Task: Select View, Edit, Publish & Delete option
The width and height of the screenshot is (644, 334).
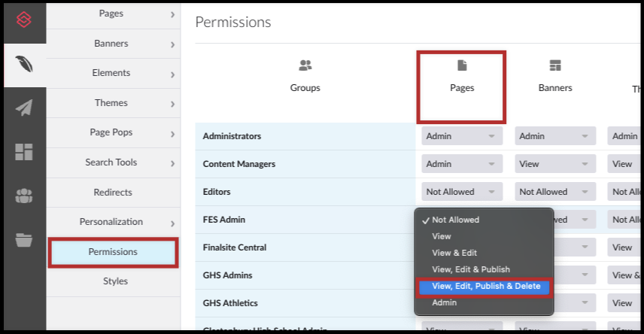Action: click(484, 287)
